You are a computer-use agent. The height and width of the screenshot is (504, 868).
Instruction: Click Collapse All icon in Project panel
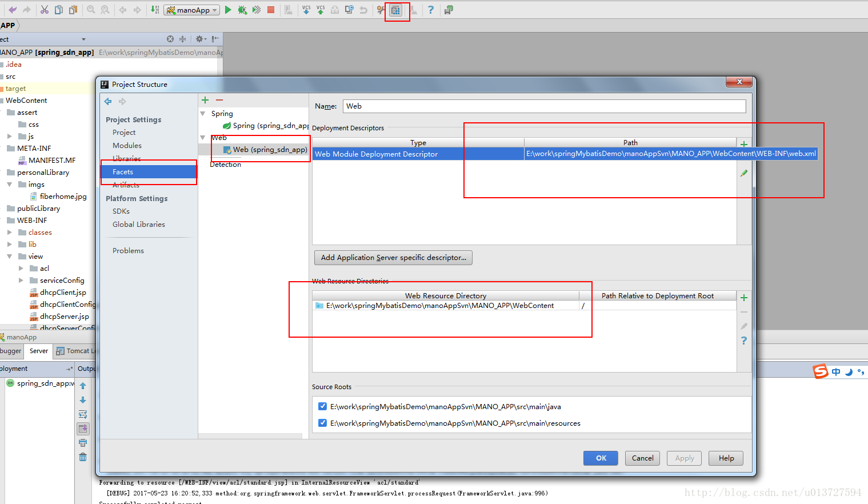[x=183, y=39]
